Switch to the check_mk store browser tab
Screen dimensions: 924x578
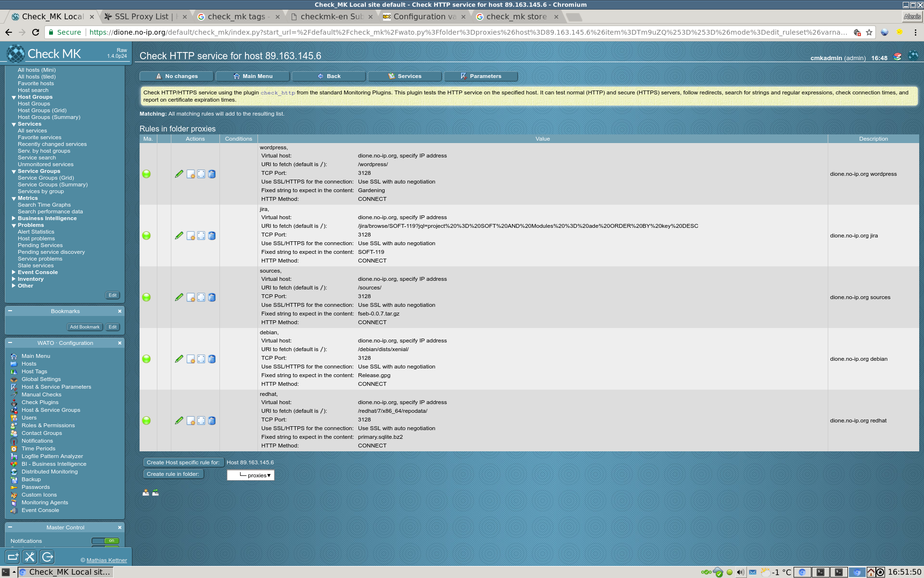pyautogui.click(x=517, y=16)
